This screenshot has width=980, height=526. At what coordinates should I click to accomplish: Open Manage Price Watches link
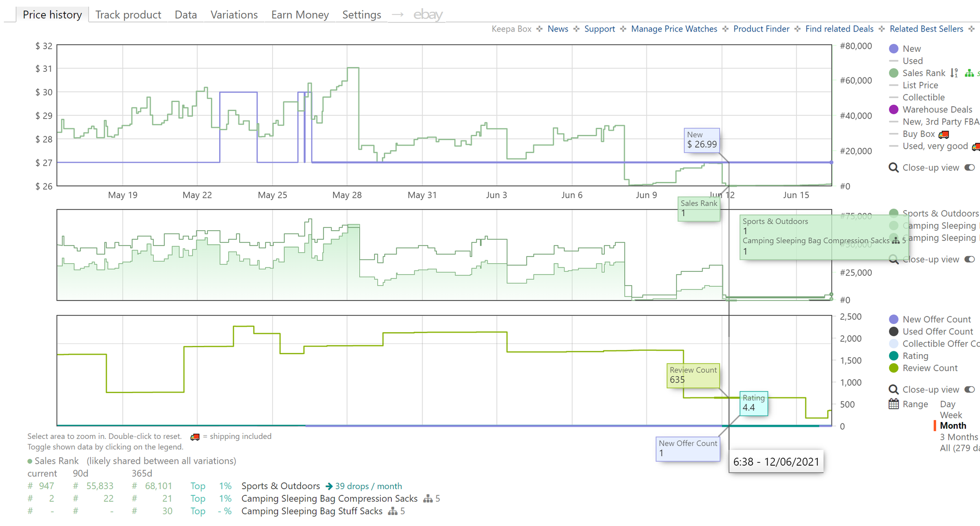coord(674,29)
